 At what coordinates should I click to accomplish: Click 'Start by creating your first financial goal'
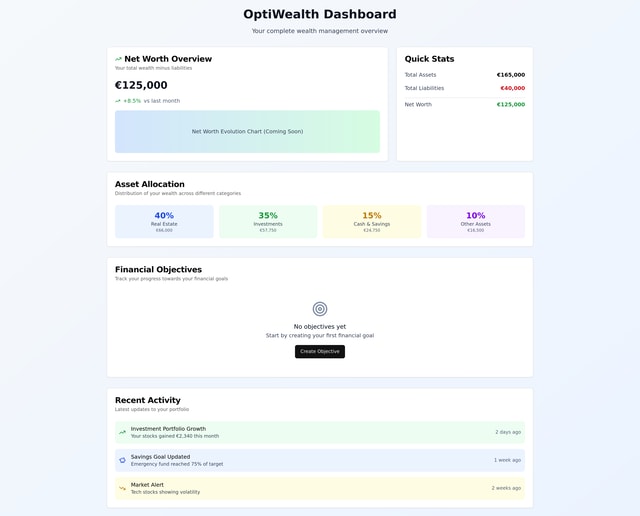320,336
